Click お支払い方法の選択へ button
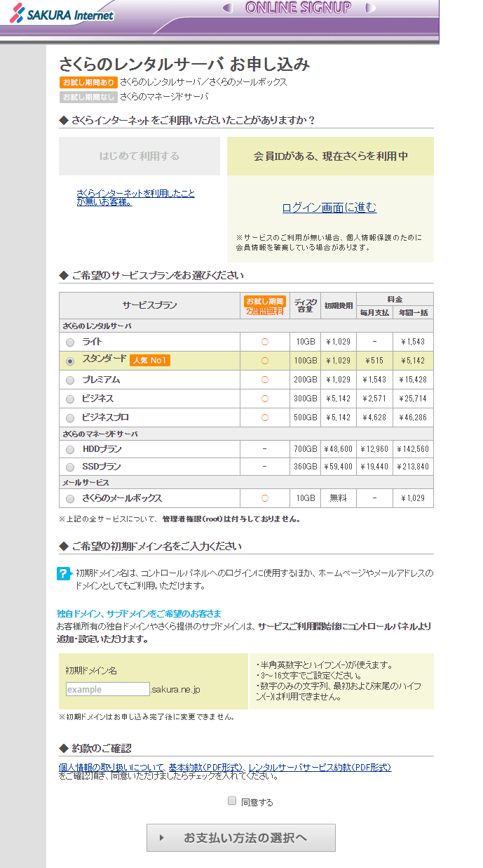Viewport: 483px width, 868px height. coord(241,838)
